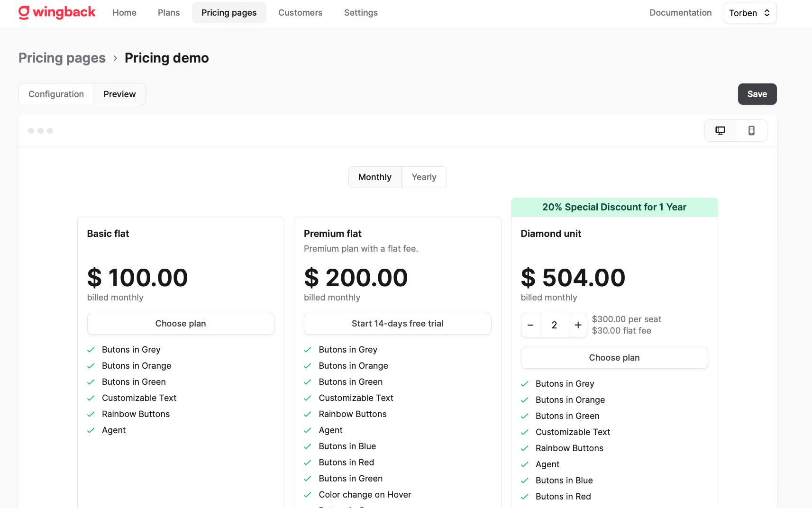Choose plan for Basic flat

tap(181, 324)
